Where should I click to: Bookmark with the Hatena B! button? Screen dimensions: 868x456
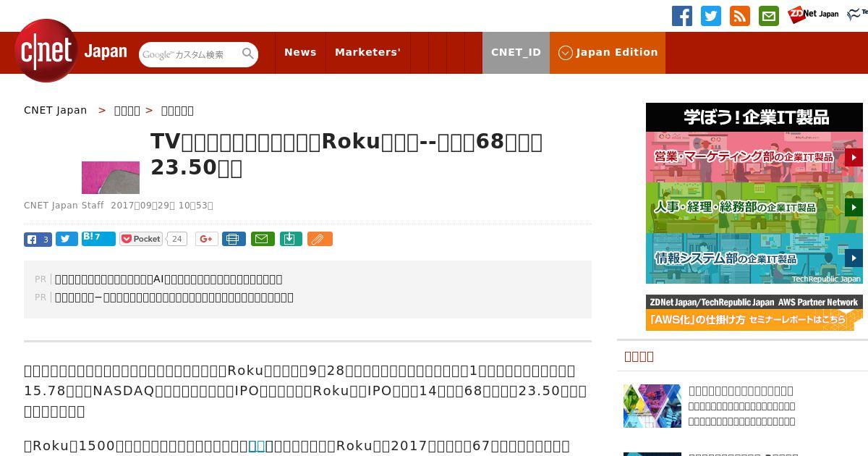pos(98,238)
